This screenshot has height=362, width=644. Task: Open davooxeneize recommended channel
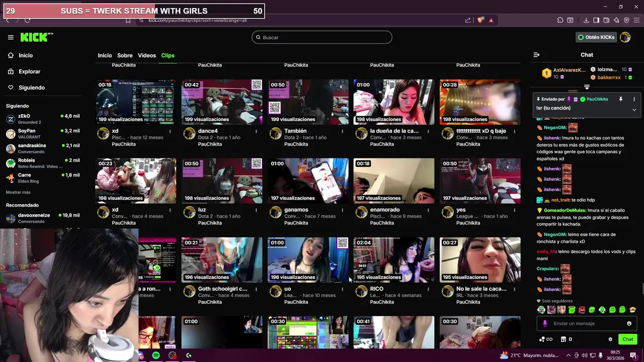(x=43, y=218)
